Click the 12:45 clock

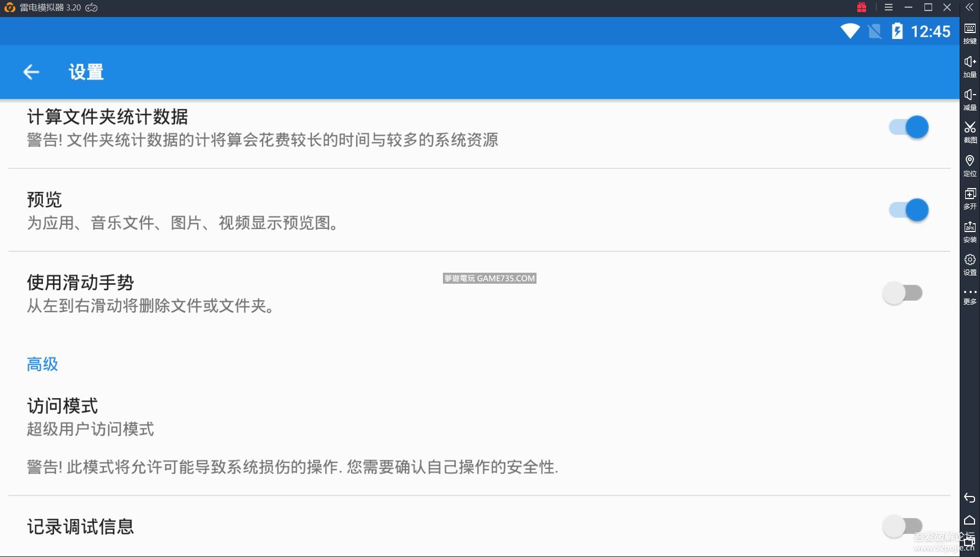point(930,31)
